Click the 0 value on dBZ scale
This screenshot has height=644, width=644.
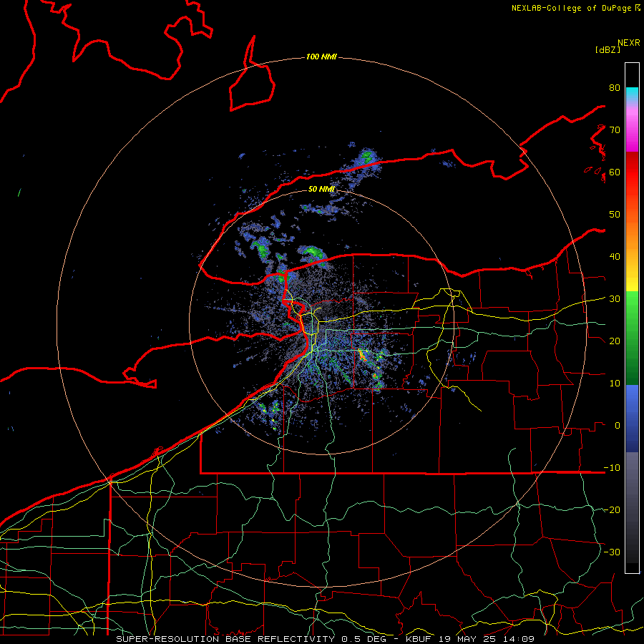click(618, 426)
